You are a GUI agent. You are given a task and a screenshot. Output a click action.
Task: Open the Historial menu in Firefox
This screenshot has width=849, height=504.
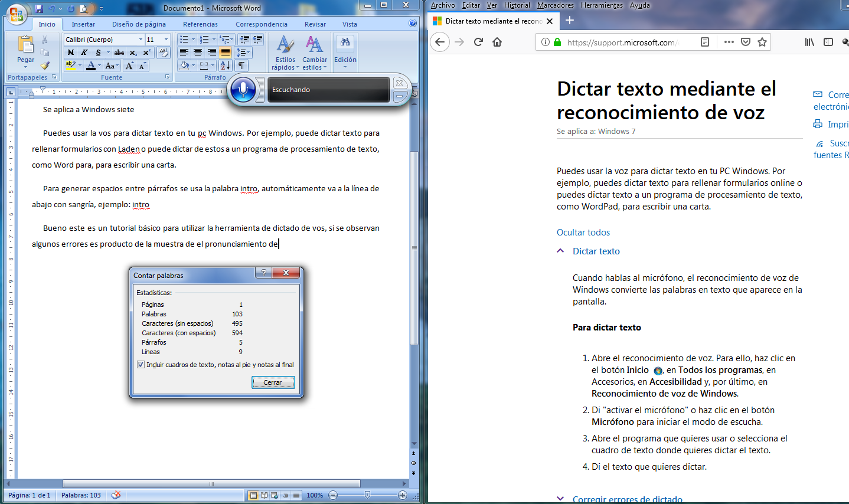point(517,5)
